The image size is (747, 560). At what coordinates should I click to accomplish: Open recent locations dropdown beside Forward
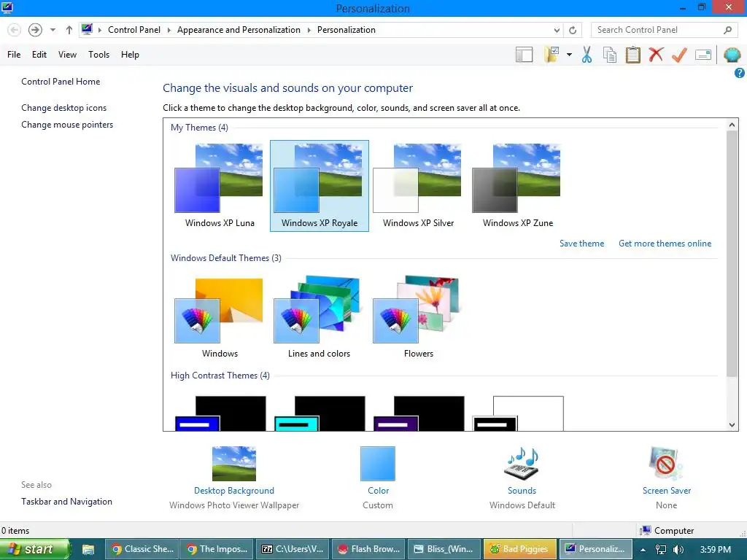tap(53, 30)
